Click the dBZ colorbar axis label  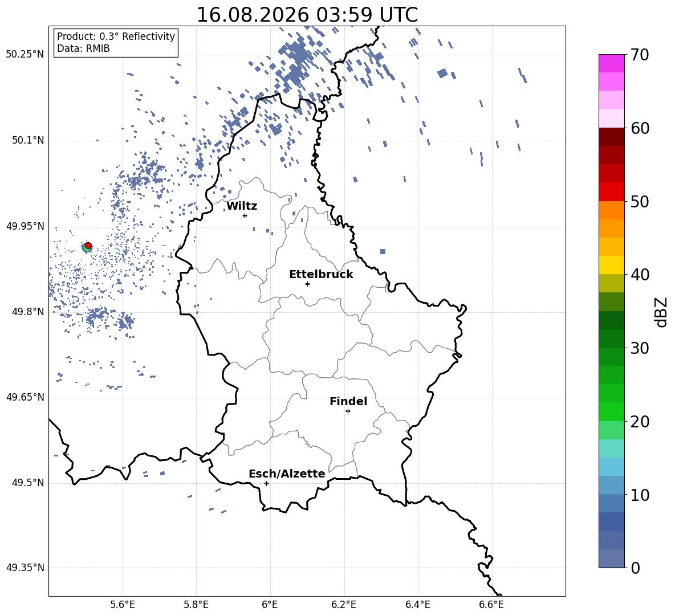[661, 312]
